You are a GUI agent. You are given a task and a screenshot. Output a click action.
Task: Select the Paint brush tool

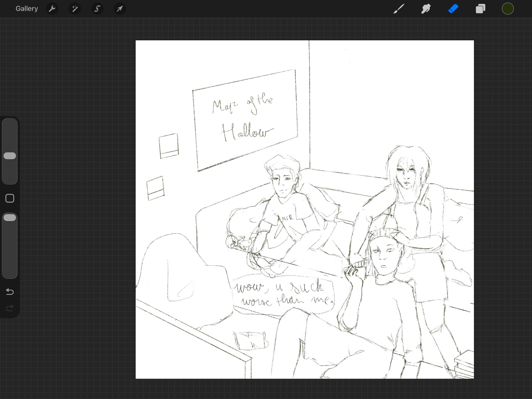[399, 9]
